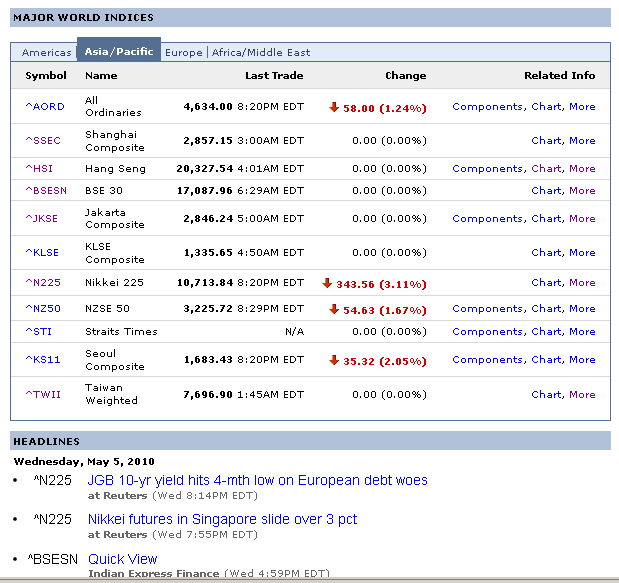Open Nikkei futures in Singapore headline
Image resolution: width=619 pixels, height=583 pixels.
pos(222,519)
